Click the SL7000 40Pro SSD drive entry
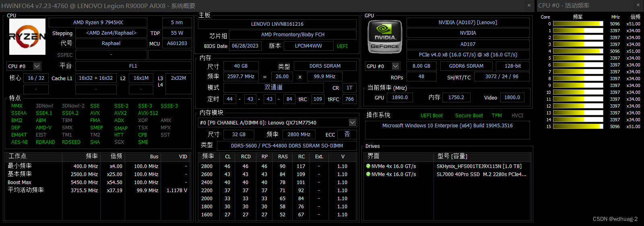The image size is (644, 226). (x=481, y=174)
